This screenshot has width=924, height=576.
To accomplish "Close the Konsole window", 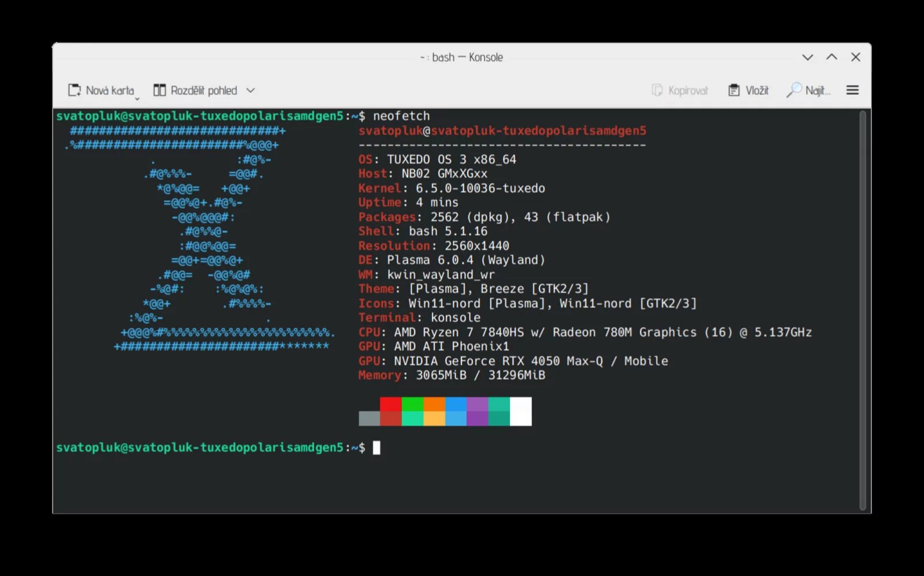I will (856, 57).
